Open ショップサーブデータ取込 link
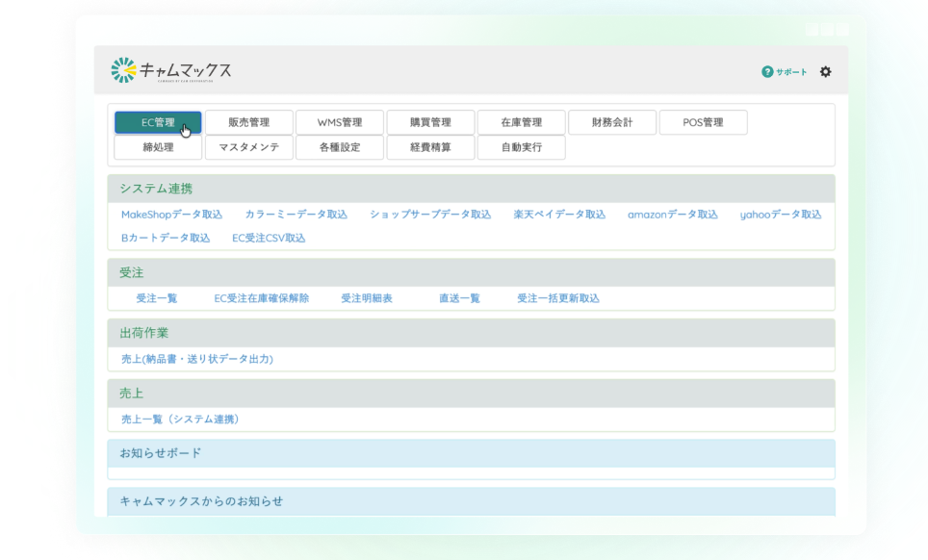Screen dimensions: 928x560 click(x=430, y=215)
